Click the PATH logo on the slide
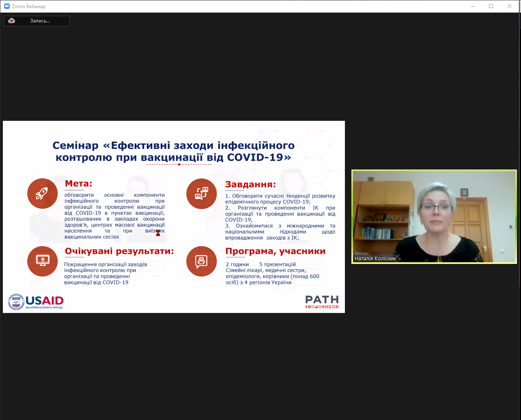521x420 pixels. 322,302
